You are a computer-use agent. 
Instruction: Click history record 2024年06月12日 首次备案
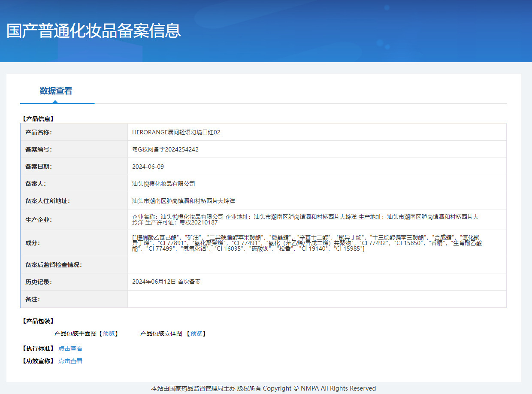click(166, 282)
